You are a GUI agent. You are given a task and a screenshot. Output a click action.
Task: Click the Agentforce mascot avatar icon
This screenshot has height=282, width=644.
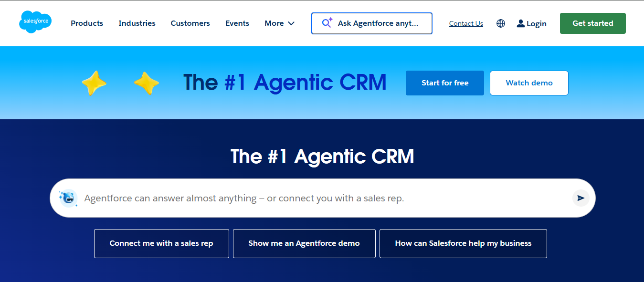[x=68, y=198]
